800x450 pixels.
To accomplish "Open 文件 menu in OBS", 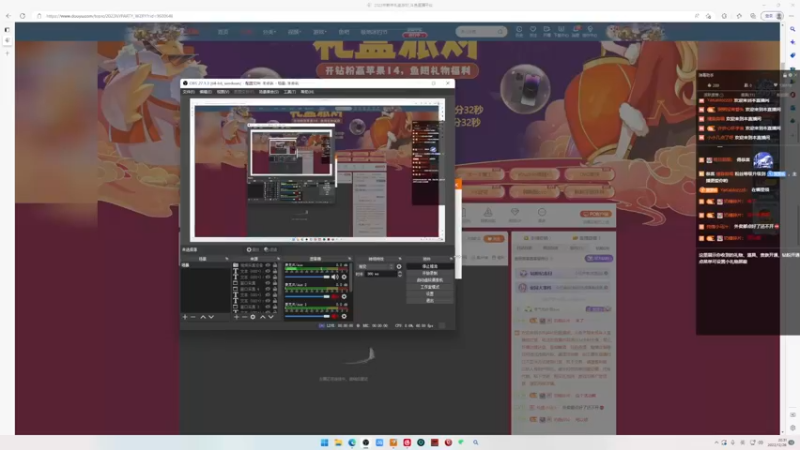I will [188, 92].
